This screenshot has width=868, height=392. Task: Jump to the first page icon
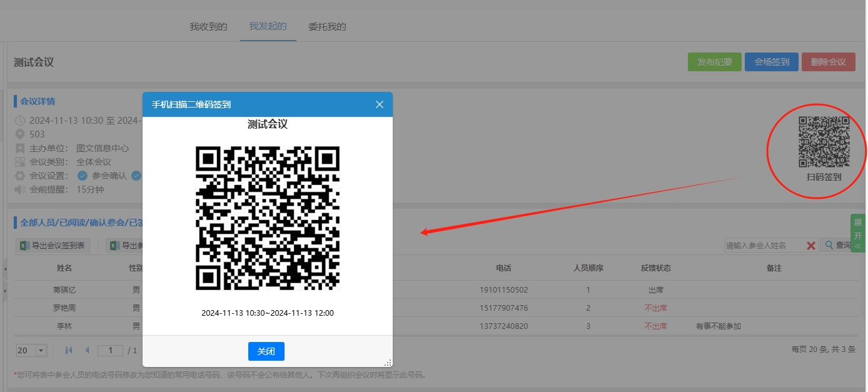69,350
